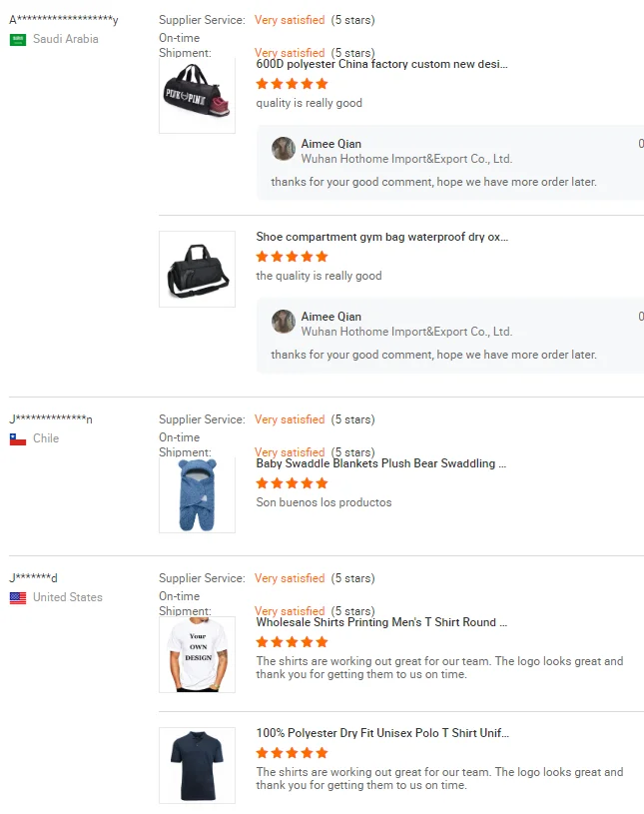The width and height of the screenshot is (644, 814).
Task: Click the Chile flag icon
Action: (x=18, y=438)
